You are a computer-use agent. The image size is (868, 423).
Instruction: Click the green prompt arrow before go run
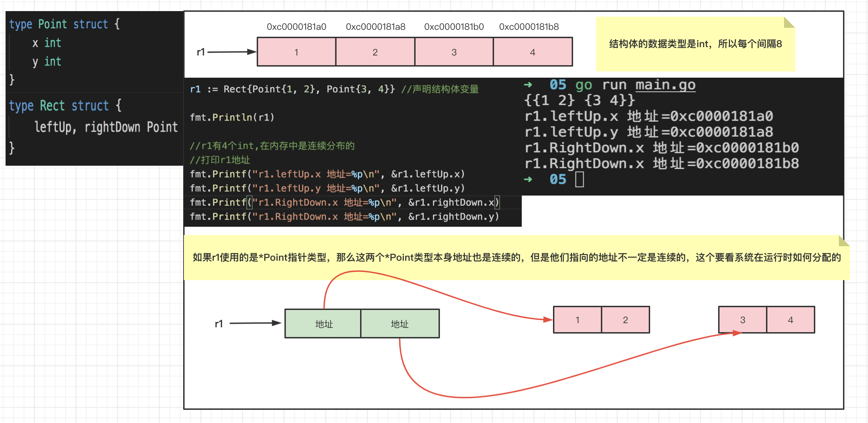(528, 85)
